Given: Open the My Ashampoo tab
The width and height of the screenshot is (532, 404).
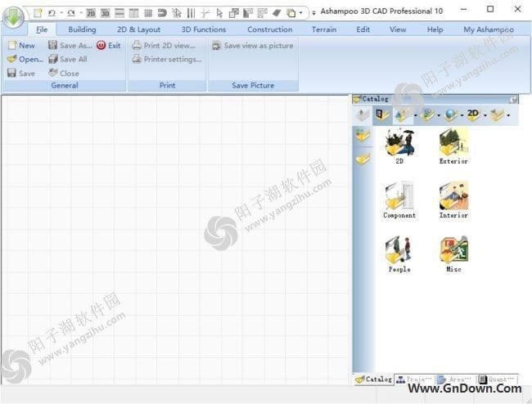Looking at the screenshot, I should pos(489,29).
